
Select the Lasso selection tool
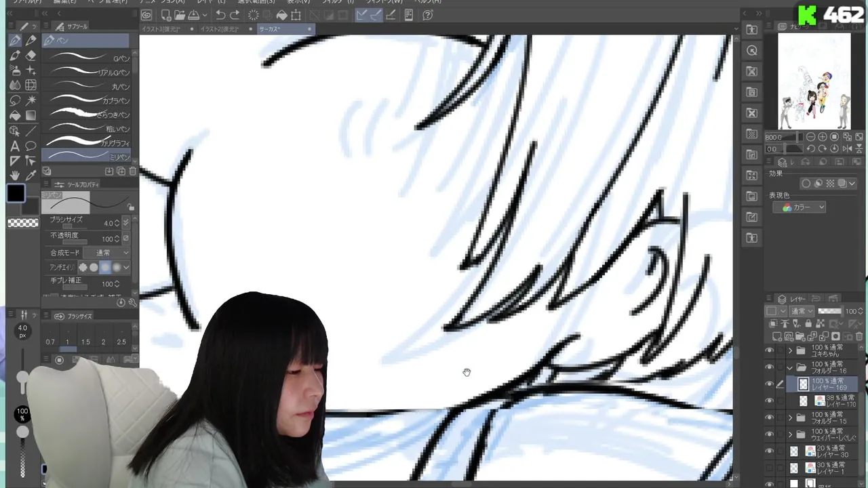15,100
